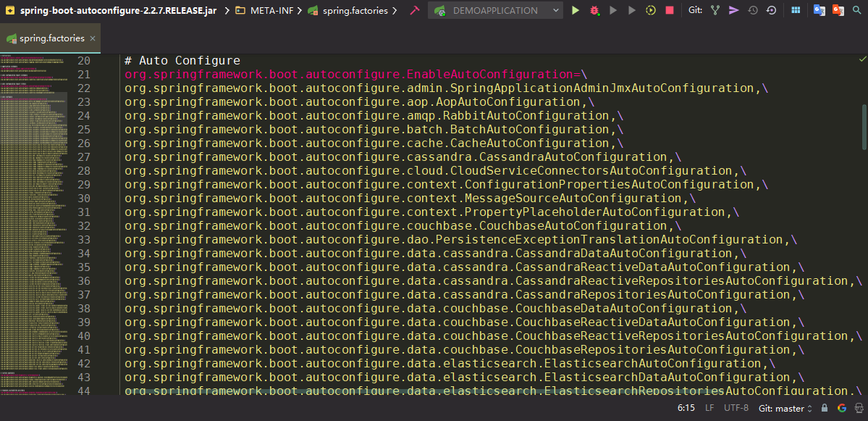Click the Build project hammer icon
Screen dimensions: 868x421
tap(415, 11)
